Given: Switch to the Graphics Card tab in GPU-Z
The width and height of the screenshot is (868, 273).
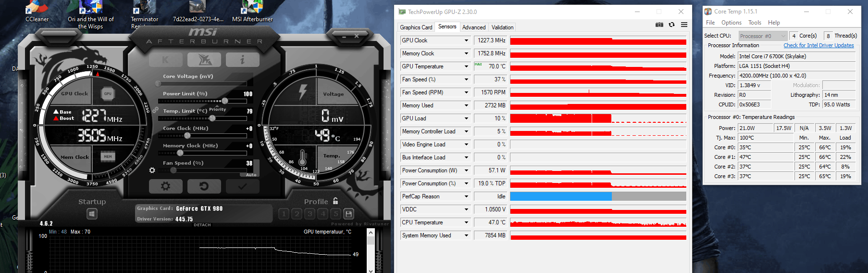Looking at the screenshot, I should 416,27.
